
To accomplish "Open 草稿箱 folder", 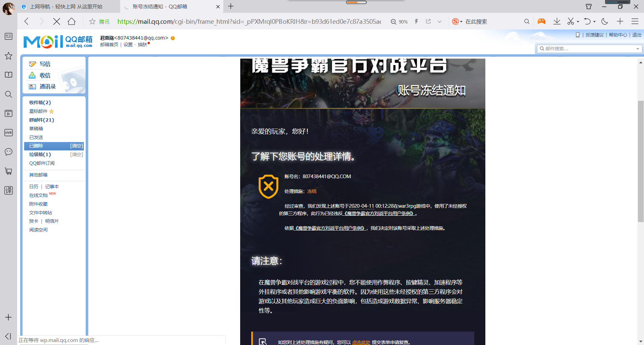I will pos(36,129).
